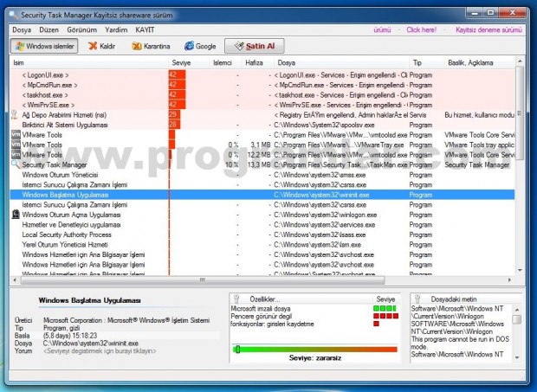Click the 'ürünü' link
537x392 pixels.
click(382, 29)
